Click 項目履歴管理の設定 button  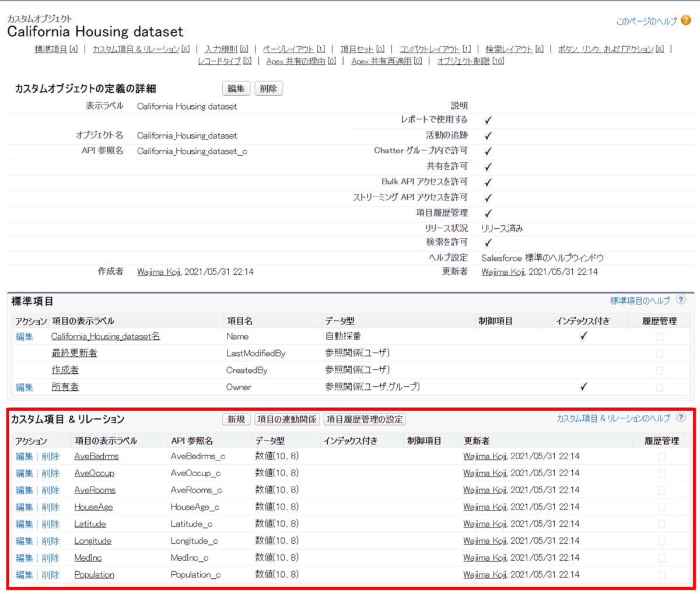click(x=365, y=419)
